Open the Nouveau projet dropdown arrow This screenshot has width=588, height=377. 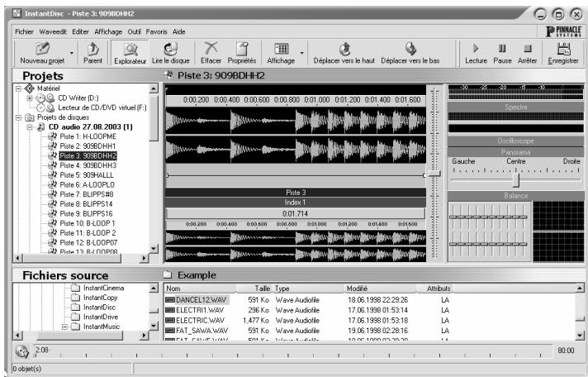click(x=72, y=53)
